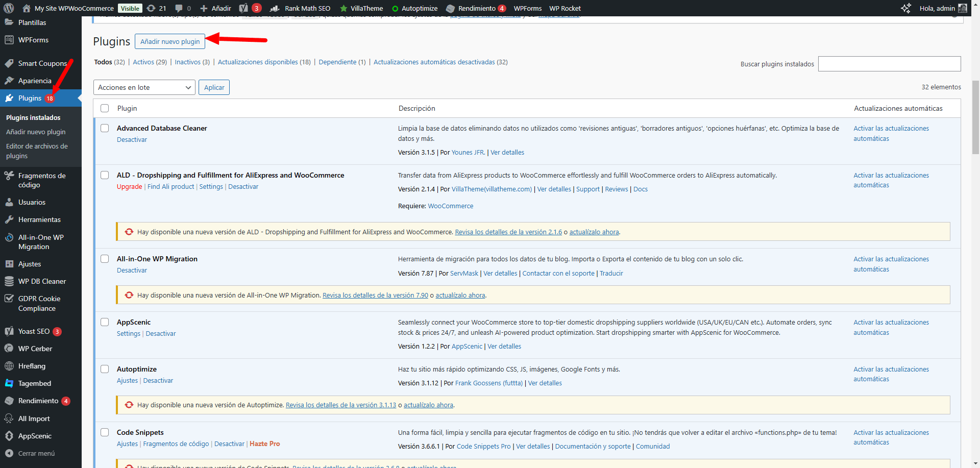The width and height of the screenshot is (980, 468).
Task: Click Hazte Pro link under Code Snippets
Action: point(264,444)
